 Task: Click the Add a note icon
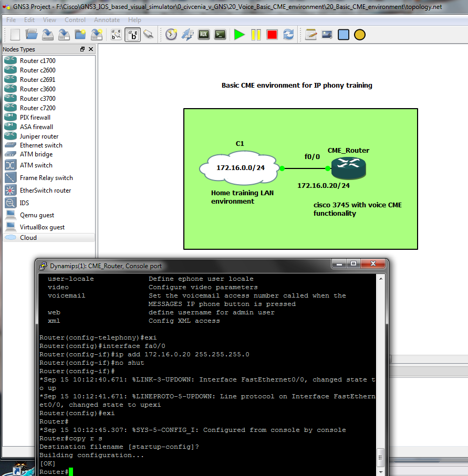click(x=311, y=35)
